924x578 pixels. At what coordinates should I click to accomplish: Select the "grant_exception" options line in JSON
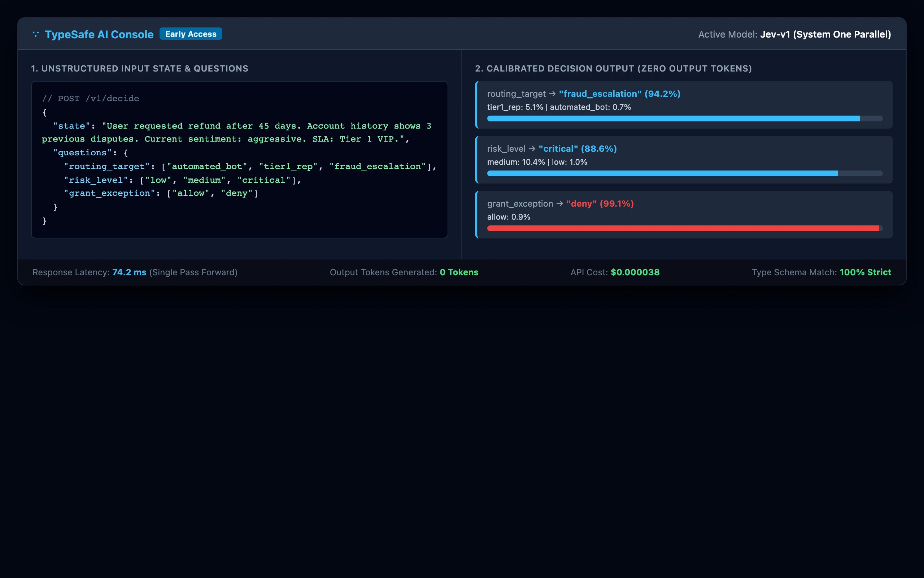(x=161, y=193)
